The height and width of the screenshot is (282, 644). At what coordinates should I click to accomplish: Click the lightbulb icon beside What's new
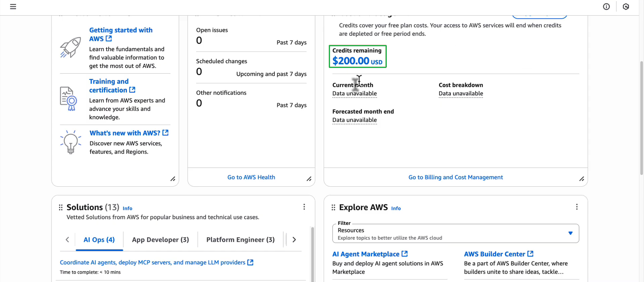70,142
